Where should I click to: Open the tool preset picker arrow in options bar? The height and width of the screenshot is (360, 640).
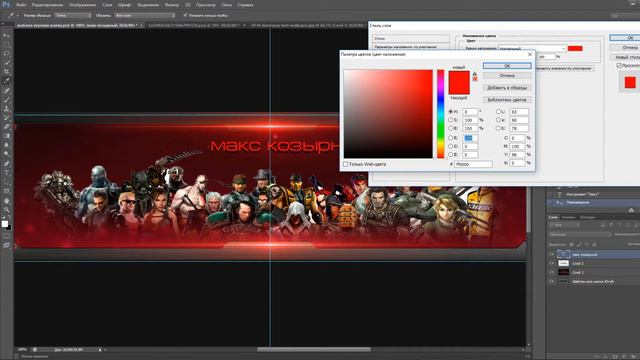18,16
